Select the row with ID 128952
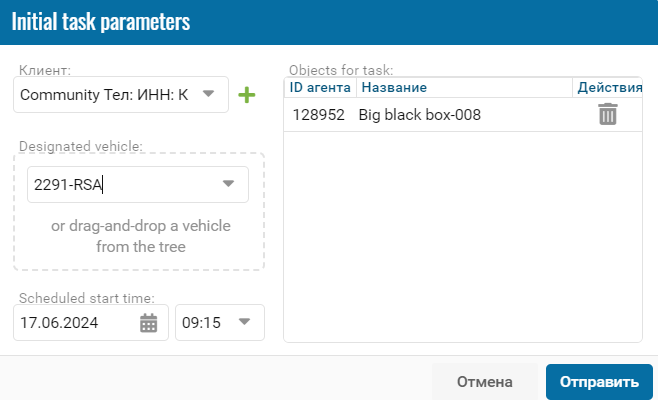 point(463,115)
